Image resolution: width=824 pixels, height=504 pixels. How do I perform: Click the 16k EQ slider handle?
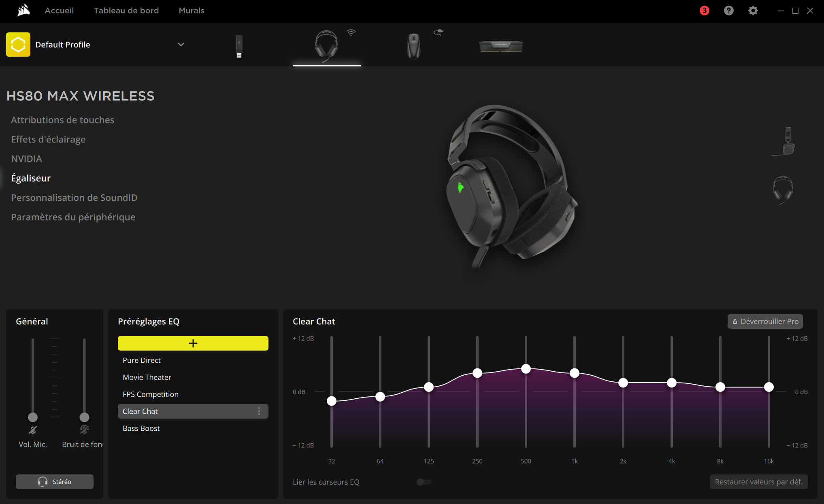(x=769, y=387)
